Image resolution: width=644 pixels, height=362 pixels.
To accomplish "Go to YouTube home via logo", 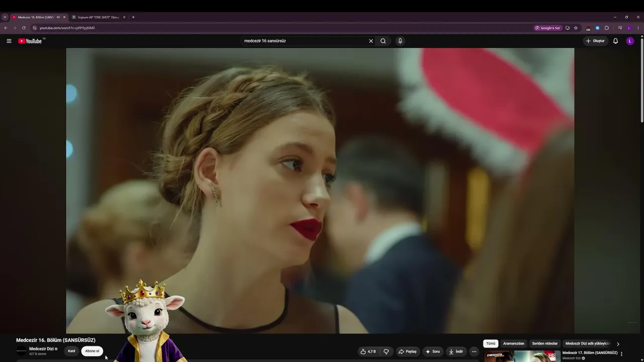I will (30, 41).
